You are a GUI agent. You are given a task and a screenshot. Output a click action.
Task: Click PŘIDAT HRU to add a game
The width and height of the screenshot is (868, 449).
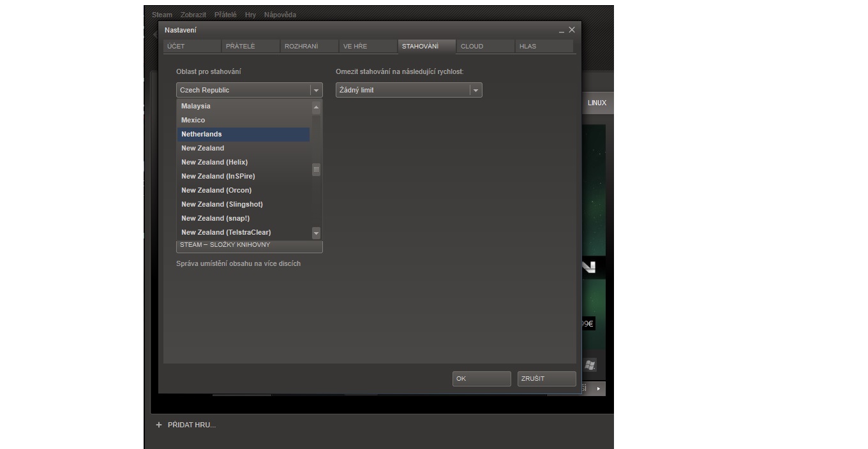pyautogui.click(x=186, y=425)
